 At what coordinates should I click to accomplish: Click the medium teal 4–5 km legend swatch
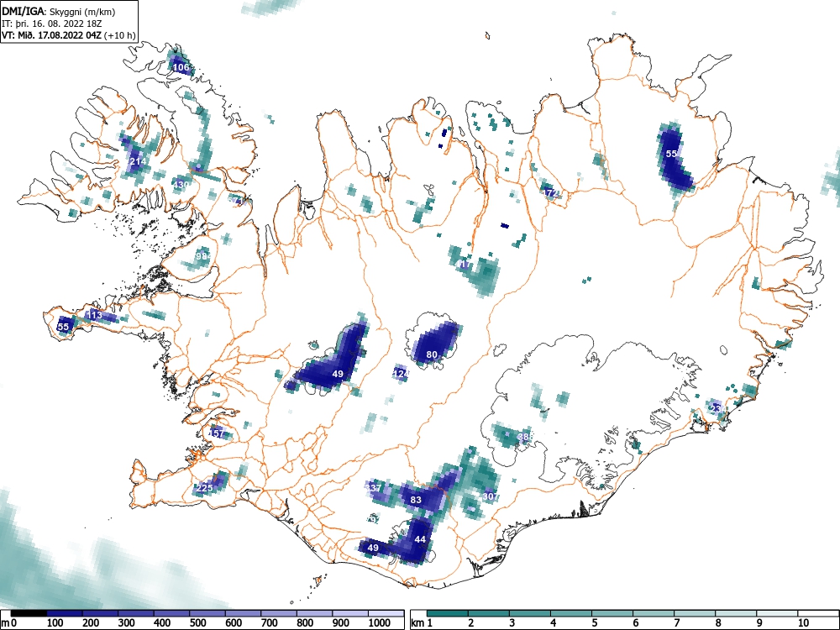(571, 613)
